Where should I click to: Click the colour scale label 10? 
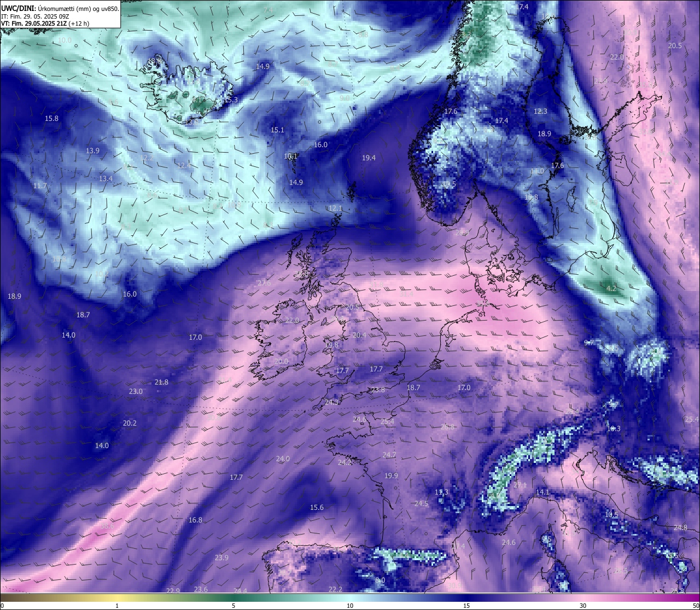350,606
